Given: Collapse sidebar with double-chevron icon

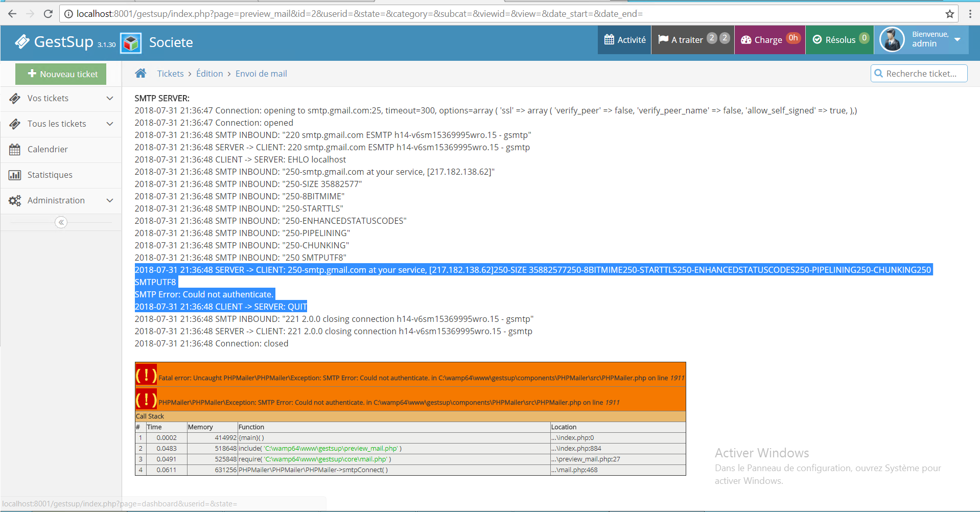Looking at the screenshot, I should click(61, 222).
